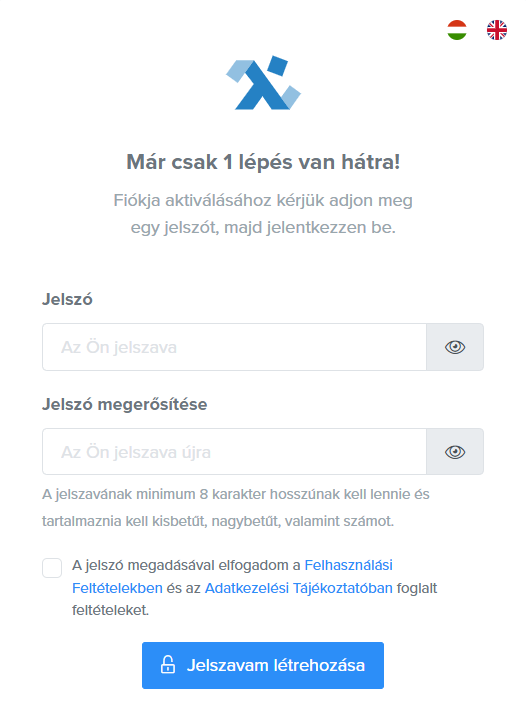The height and width of the screenshot is (728, 526).
Task: Tick the terms acceptance checkbox
Action: (x=52, y=568)
